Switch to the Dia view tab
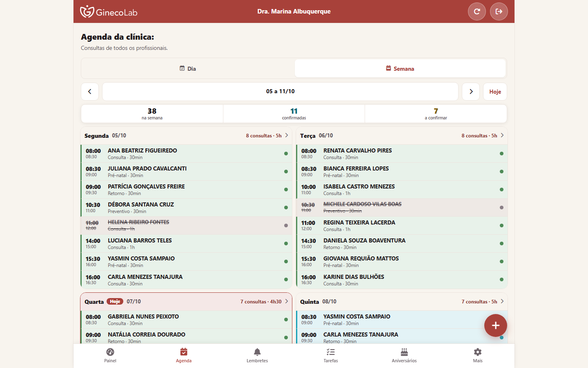588x368 pixels. pyautogui.click(x=188, y=69)
